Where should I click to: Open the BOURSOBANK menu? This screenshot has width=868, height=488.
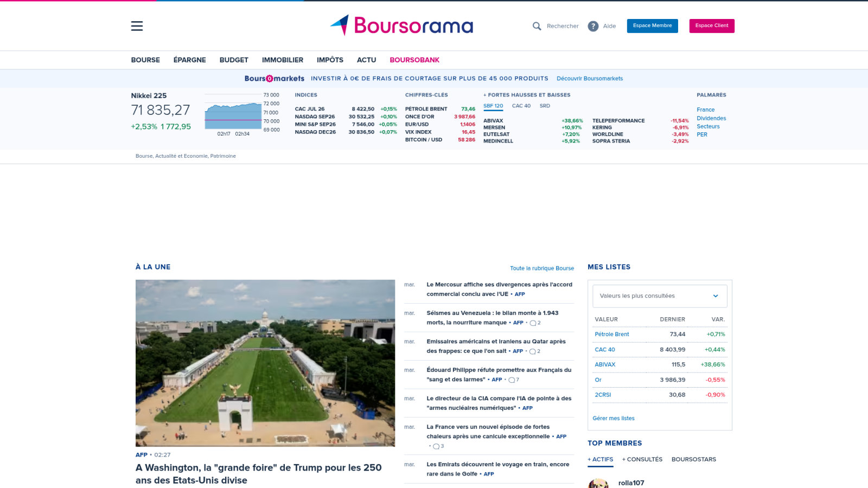[x=414, y=60]
